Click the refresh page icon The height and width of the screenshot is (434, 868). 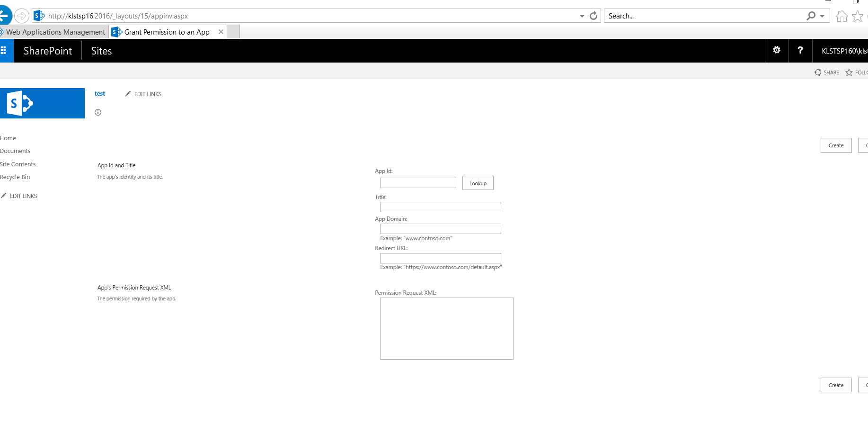coord(593,16)
